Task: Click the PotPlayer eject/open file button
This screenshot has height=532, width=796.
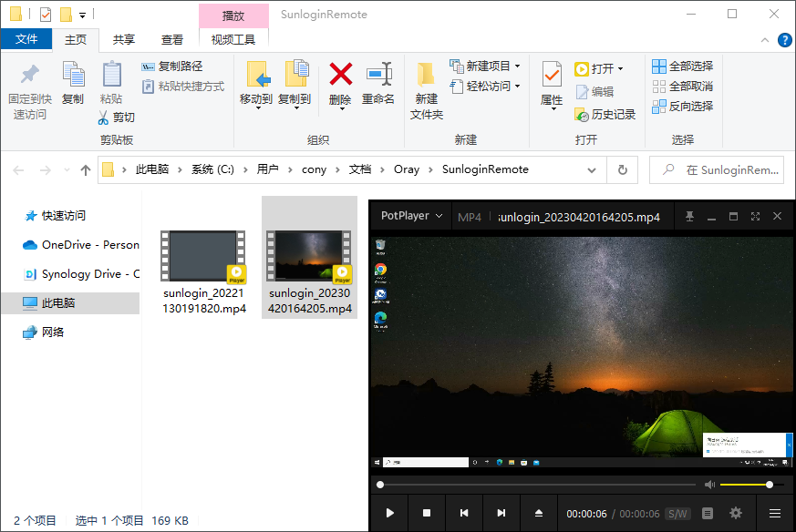Action: 539,513
